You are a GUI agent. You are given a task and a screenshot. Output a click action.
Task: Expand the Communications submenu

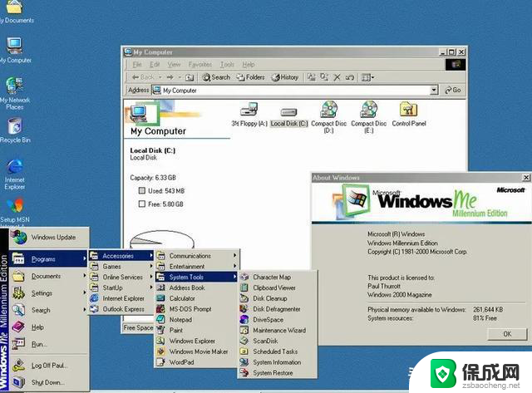coord(196,256)
